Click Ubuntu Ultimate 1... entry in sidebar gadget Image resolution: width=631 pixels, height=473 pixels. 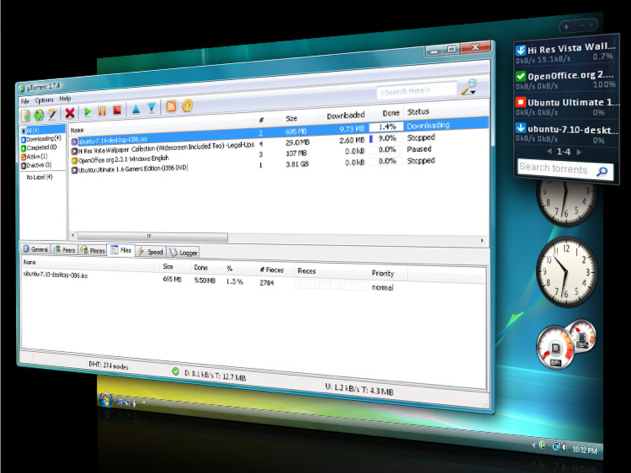point(567,107)
